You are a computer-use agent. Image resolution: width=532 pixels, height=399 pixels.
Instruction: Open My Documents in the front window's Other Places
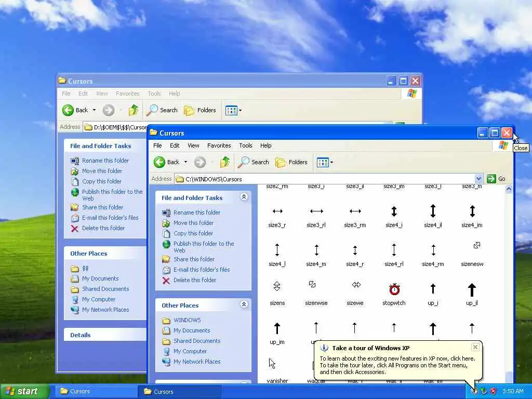tap(192, 330)
